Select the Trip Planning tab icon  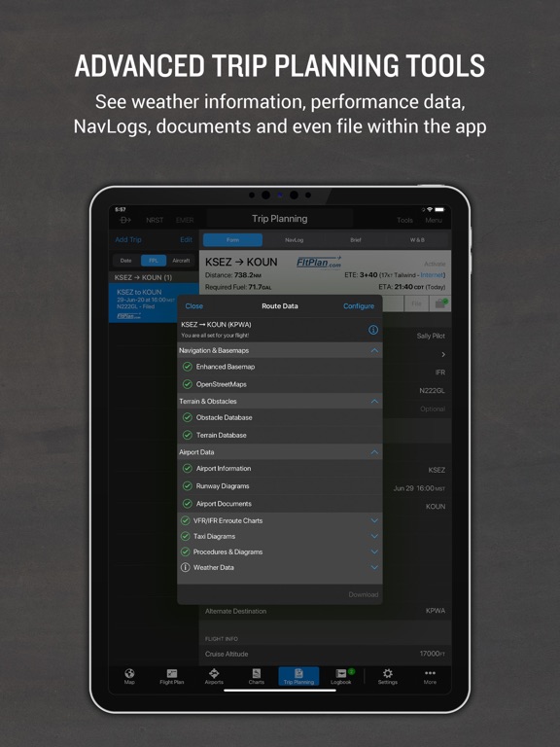tap(298, 676)
